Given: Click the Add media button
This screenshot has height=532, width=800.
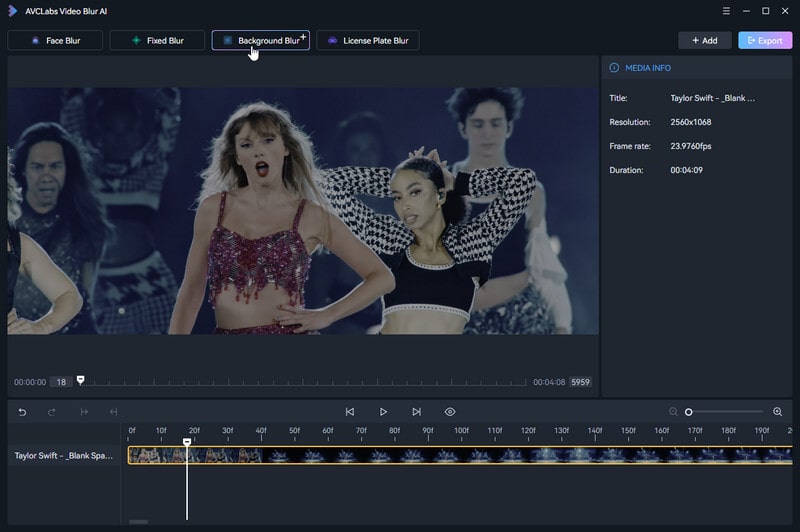Looking at the screenshot, I should point(705,40).
